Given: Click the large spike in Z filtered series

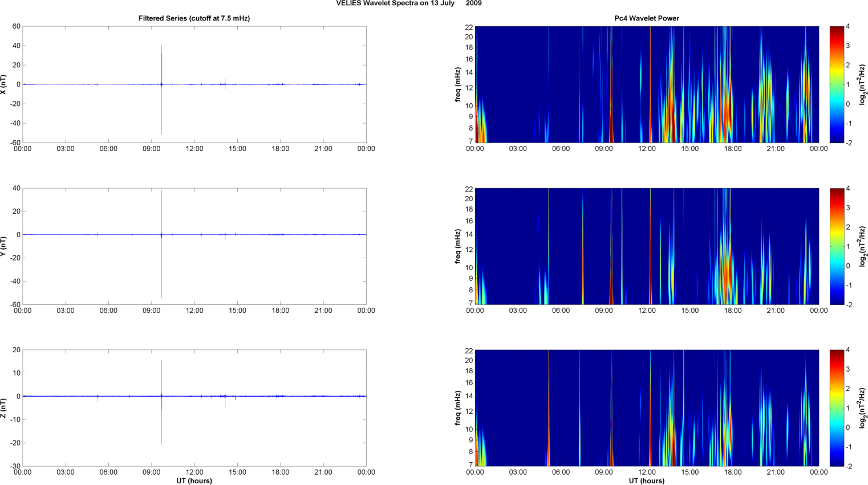Looking at the screenshot, I should coord(161,376).
